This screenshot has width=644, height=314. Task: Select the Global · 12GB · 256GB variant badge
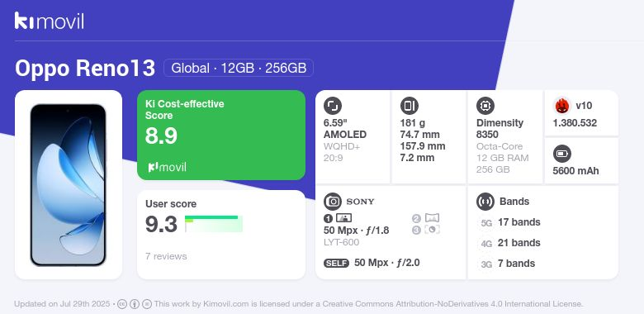coord(239,68)
